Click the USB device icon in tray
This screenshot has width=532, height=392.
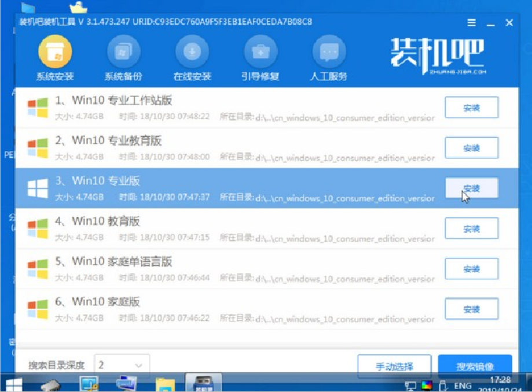tap(442, 386)
